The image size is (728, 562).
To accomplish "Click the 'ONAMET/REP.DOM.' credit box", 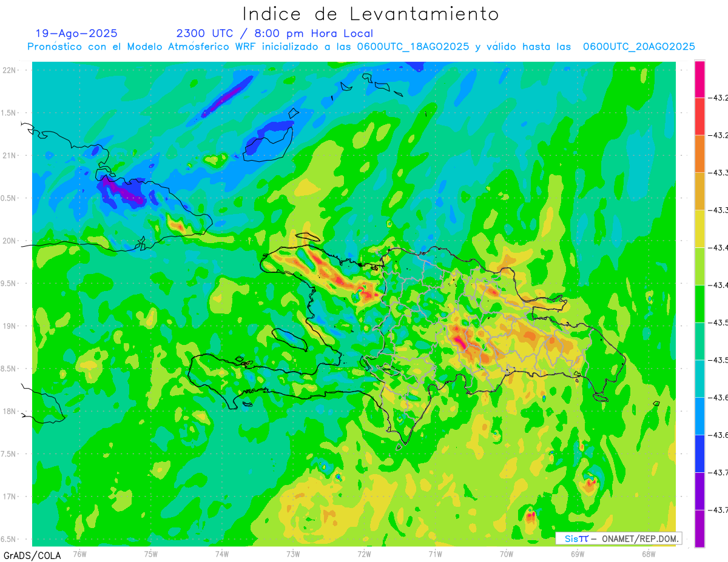I will pyautogui.click(x=619, y=538).
